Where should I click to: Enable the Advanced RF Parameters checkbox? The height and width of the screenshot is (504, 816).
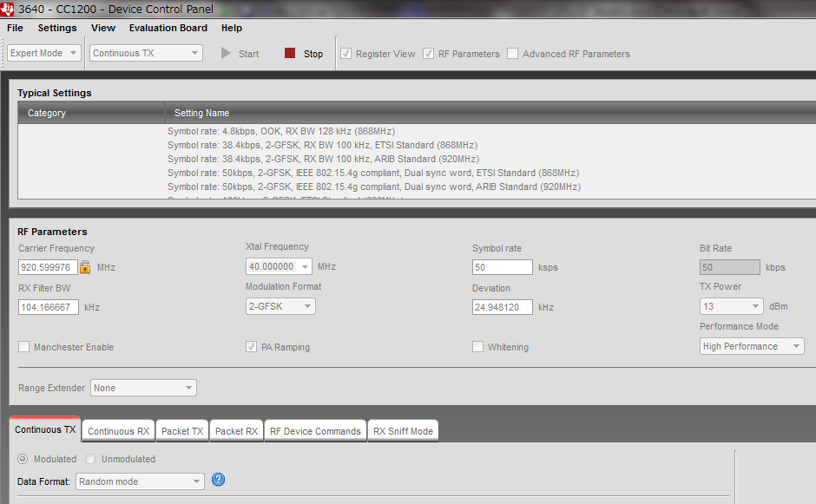(x=512, y=54)
